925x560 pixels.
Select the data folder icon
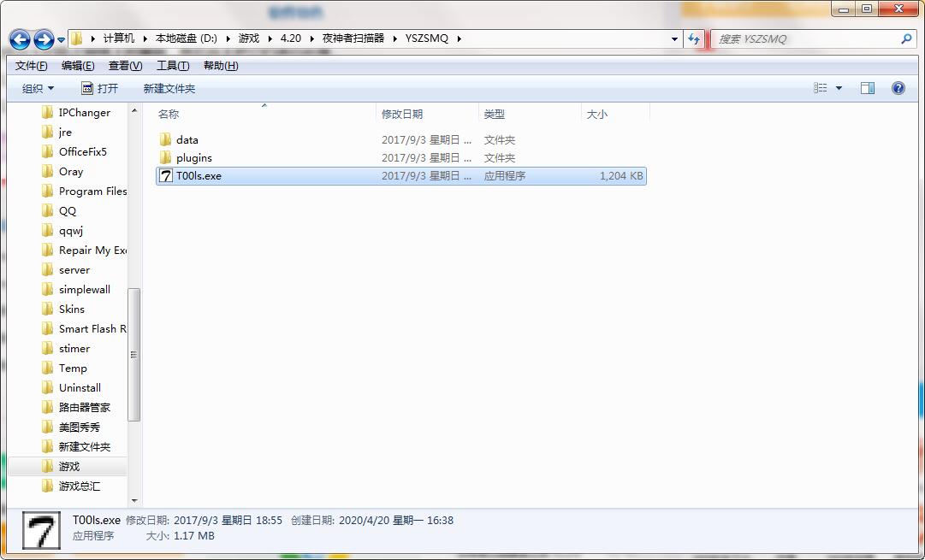click(166, 139)
